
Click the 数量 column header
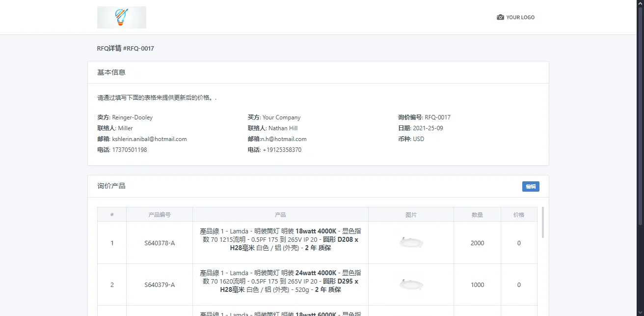point(477,214)
